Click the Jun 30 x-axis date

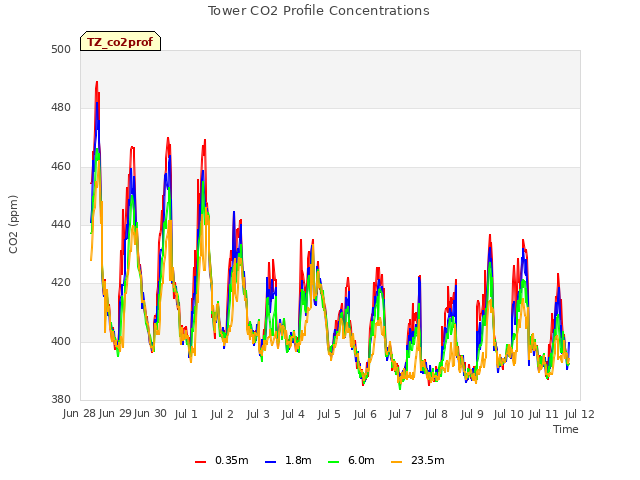[150, 414]
